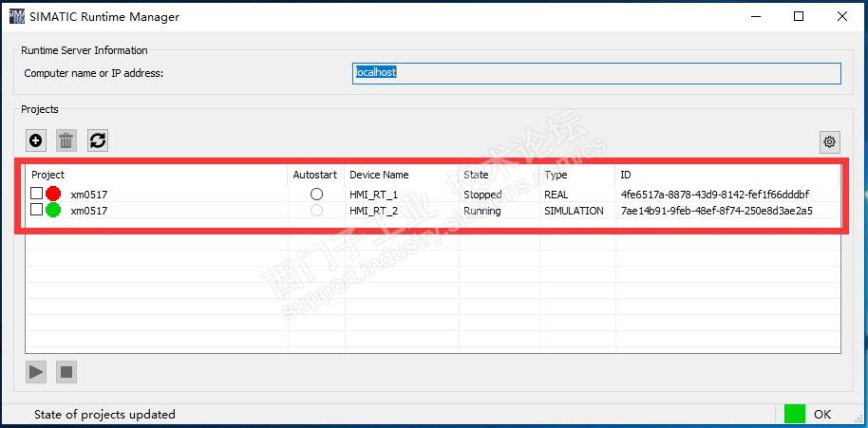The width and height of the screenshot is (868, 428).
Task: Toggle autostart radio for HMI_RT_2
Action: (316, 210)
